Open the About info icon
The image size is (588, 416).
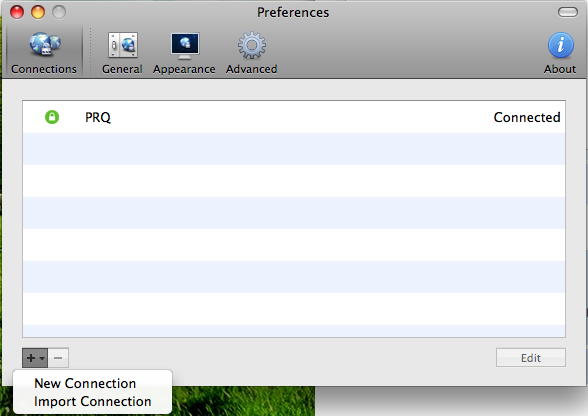(561, 45)
